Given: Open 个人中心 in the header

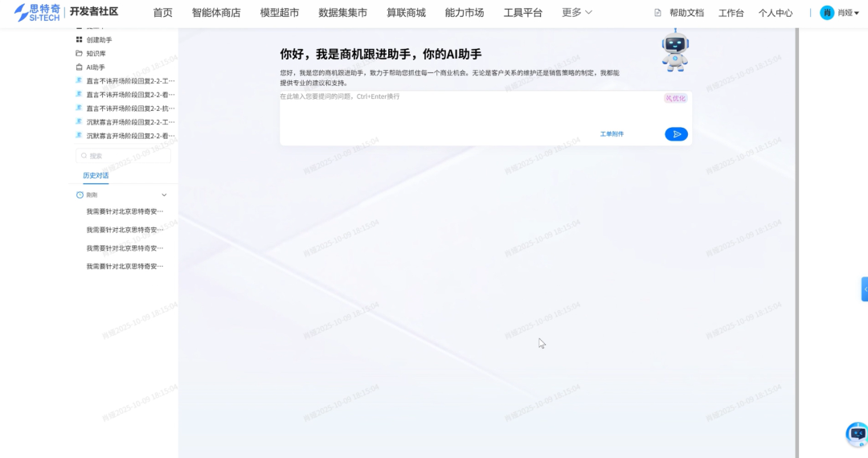Looking at the screenshot, I should coord(775,13).
